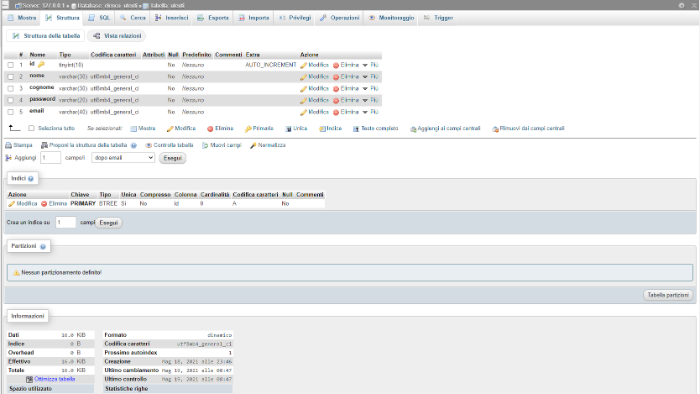Open the Esporta tab
The height and width of the screenshot is (394, 700).
pos(213,18)
